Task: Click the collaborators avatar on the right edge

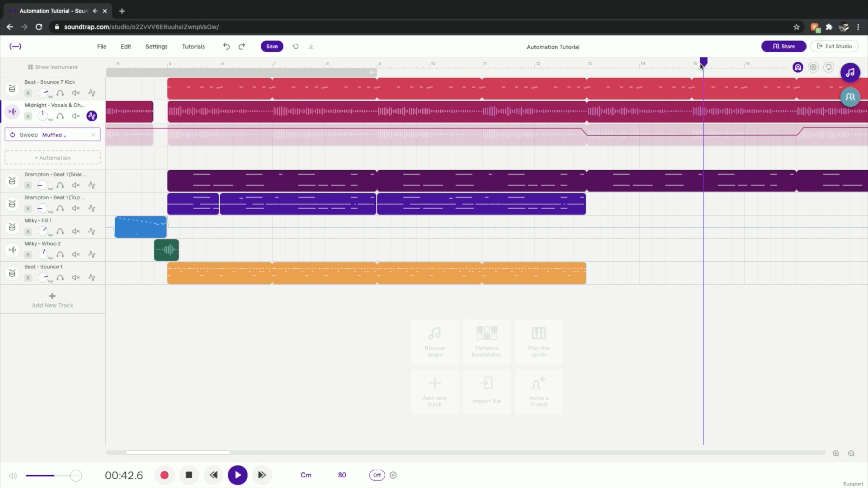Action: (850, 97)
